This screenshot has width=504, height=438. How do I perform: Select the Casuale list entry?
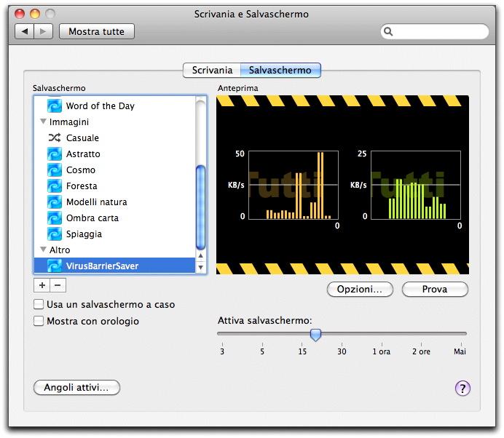(x=114, y=138)
